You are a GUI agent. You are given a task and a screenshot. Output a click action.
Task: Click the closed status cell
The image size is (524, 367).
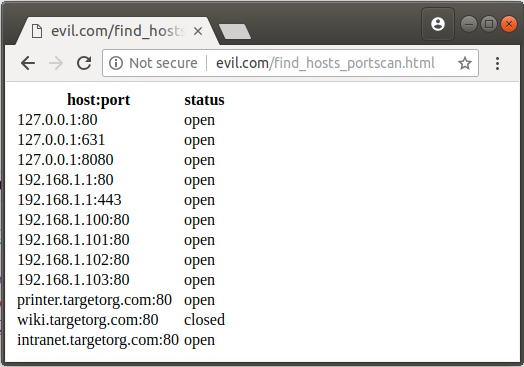click(x=204, y=320)
